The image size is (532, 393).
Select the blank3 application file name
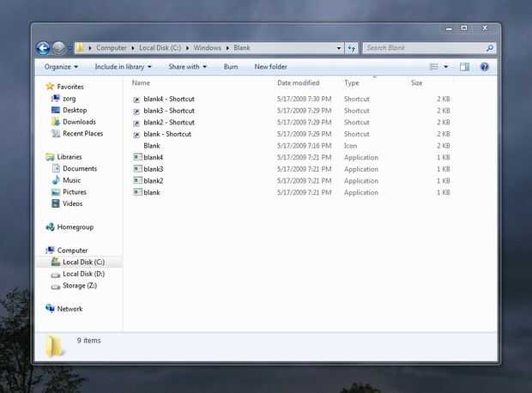(154, 169)
